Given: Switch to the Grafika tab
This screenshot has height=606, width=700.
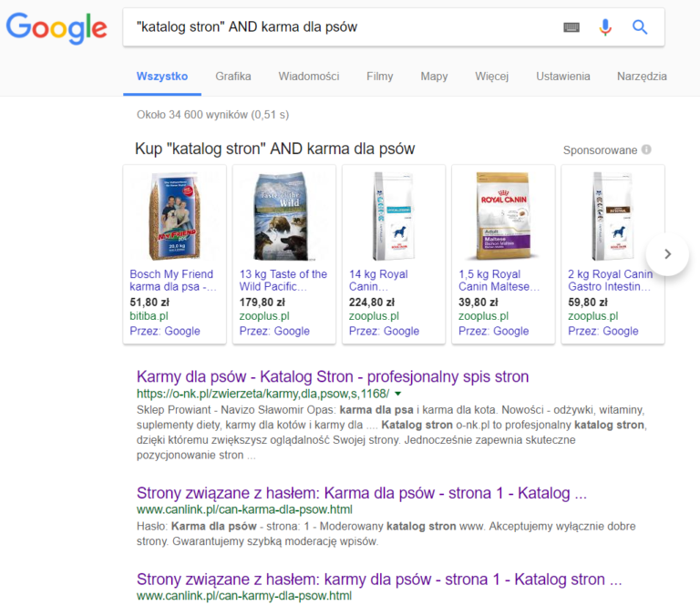Looking at the screenshot, I should 233,77.
